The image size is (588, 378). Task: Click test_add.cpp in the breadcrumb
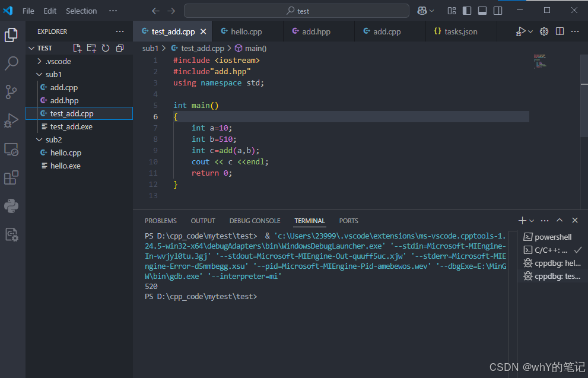pyautogui.click(x=202, y=48)
